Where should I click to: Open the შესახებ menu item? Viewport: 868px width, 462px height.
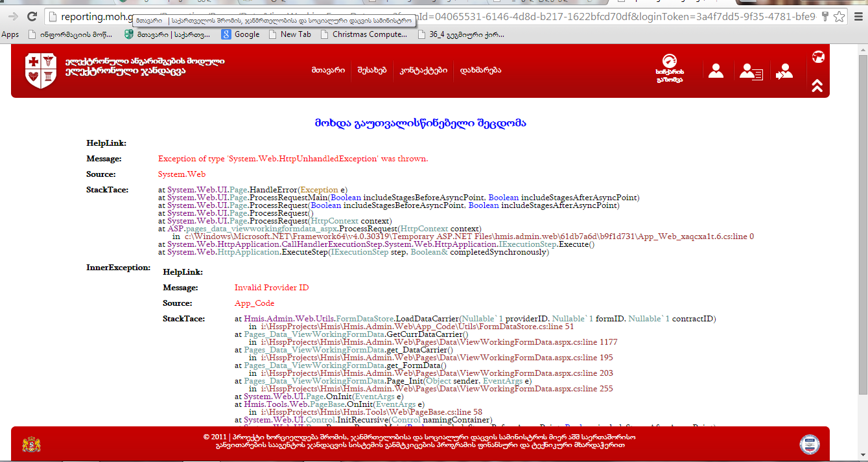pos(372,70)
